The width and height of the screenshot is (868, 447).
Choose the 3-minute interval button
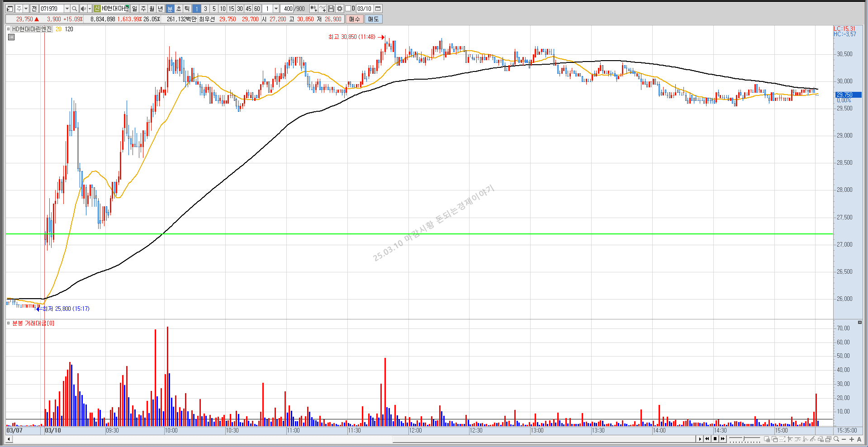click(205, 9)
